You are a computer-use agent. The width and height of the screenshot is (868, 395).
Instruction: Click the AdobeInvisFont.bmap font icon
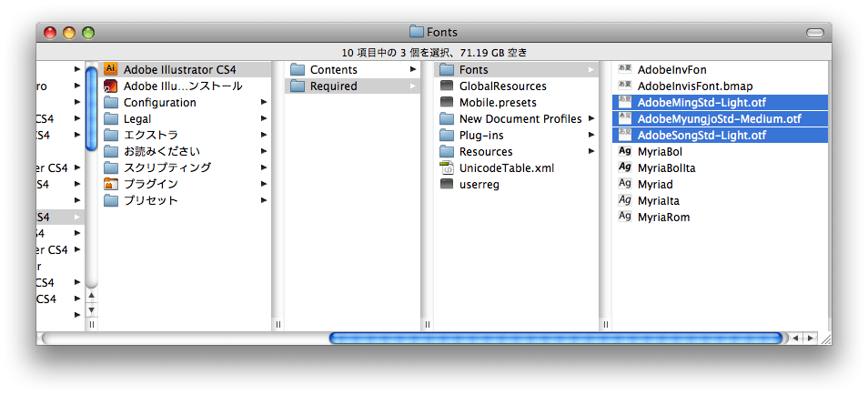point(625,86)
